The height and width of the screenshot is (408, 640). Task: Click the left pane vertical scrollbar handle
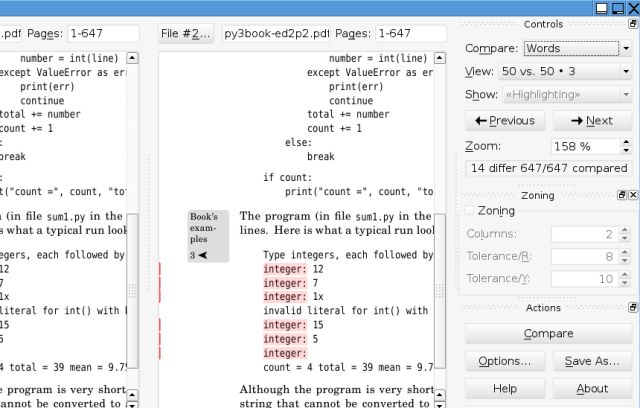tap(132, 291)
